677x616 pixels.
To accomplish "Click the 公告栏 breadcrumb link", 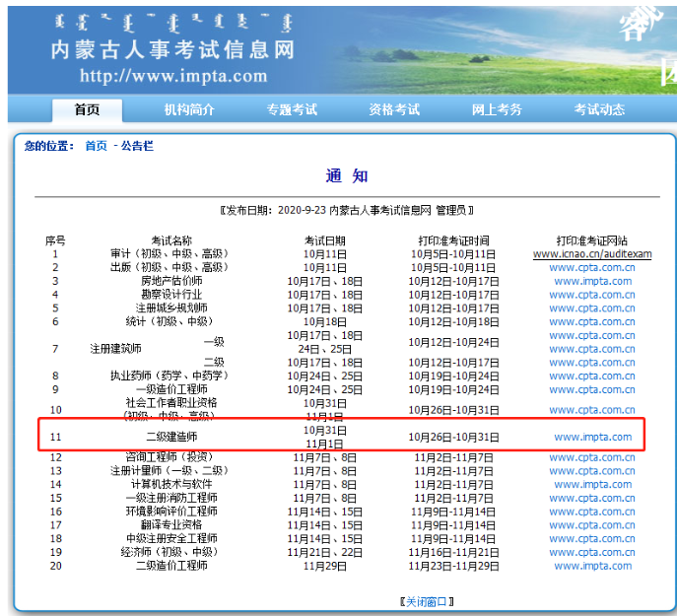I will 137,146.
